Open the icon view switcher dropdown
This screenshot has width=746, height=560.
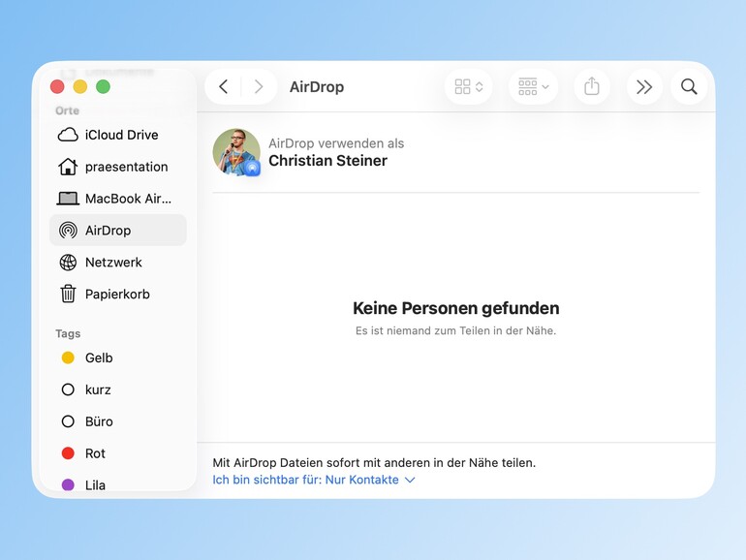coord(469,86)
